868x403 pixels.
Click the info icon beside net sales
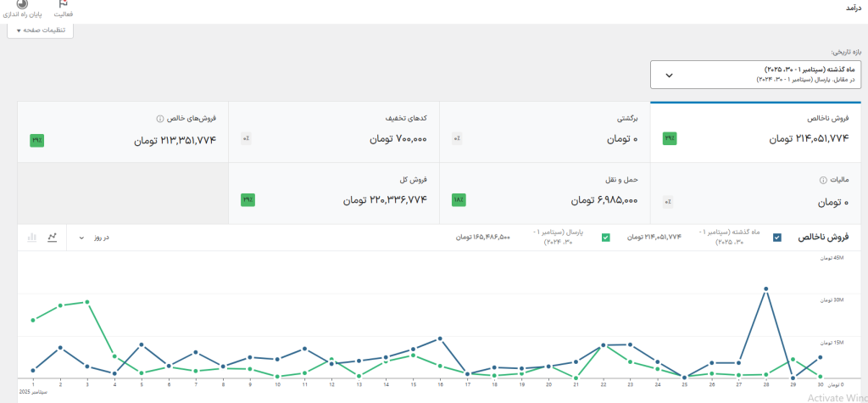click(x=159, y=120)
